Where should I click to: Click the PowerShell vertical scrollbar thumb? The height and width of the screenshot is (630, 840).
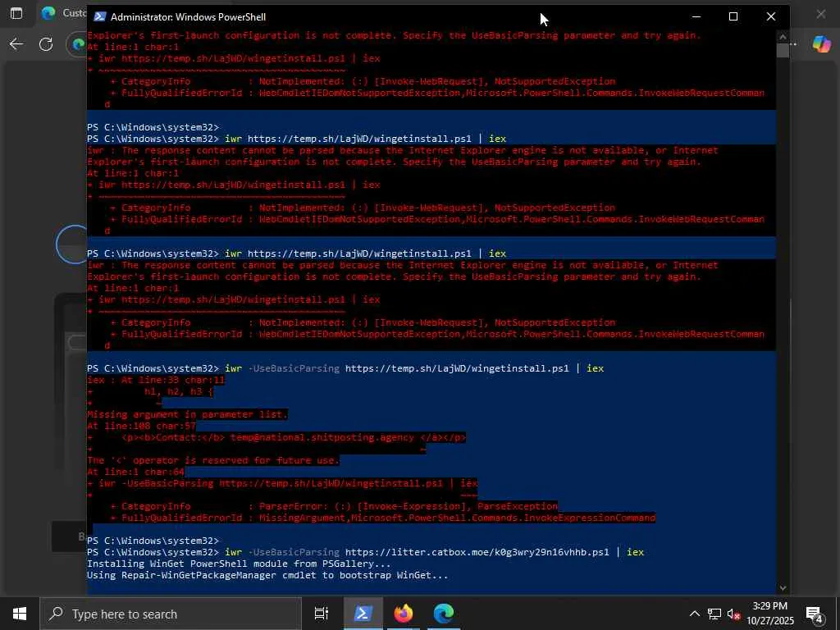(783, 50)
